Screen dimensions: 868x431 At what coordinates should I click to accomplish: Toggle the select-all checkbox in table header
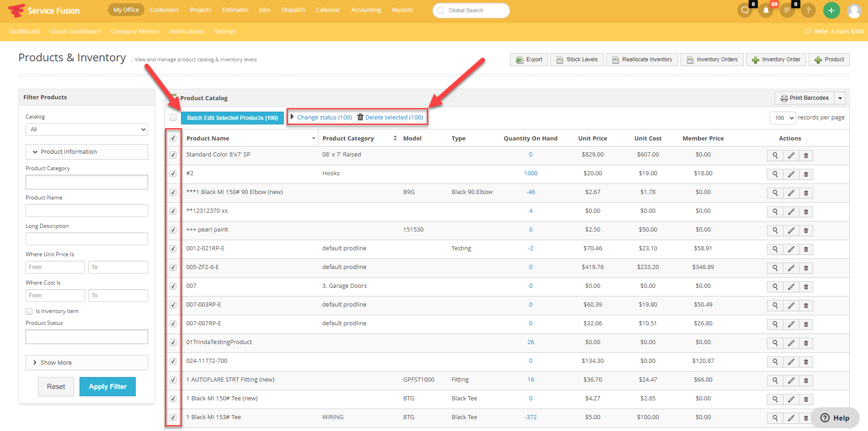click(173, 138)
